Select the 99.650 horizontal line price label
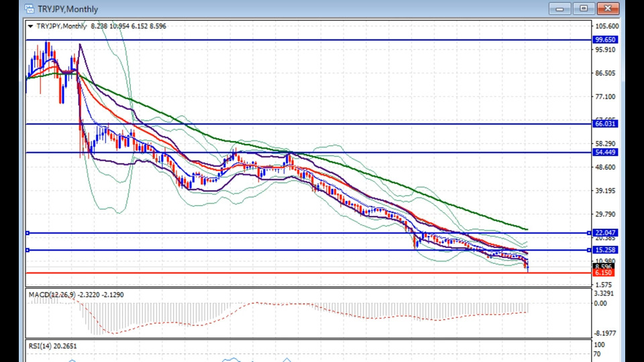 605,40
